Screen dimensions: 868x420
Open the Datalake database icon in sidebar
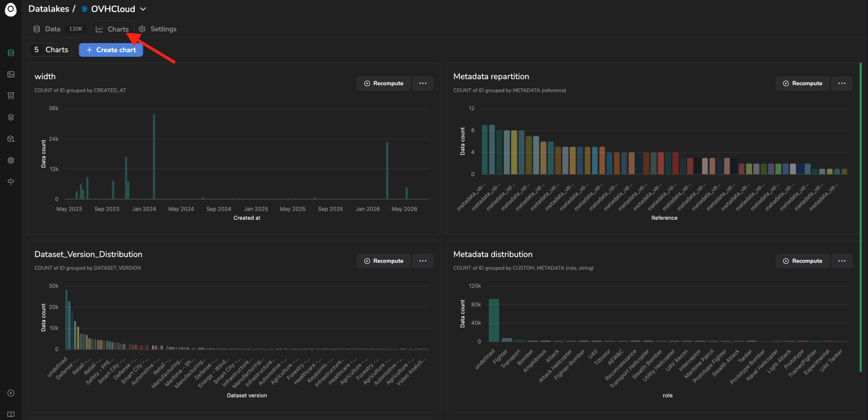click(10, 53)
